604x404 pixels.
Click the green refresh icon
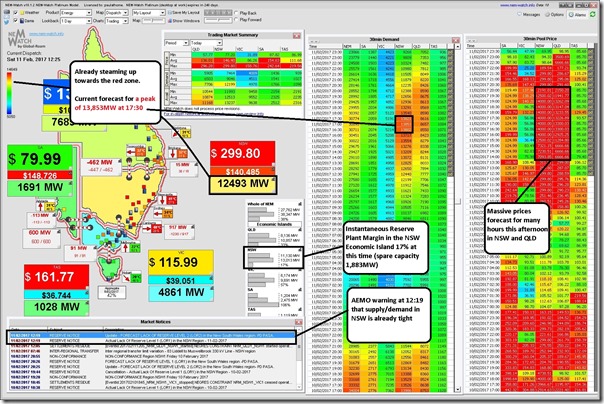(x=593, y=14)
